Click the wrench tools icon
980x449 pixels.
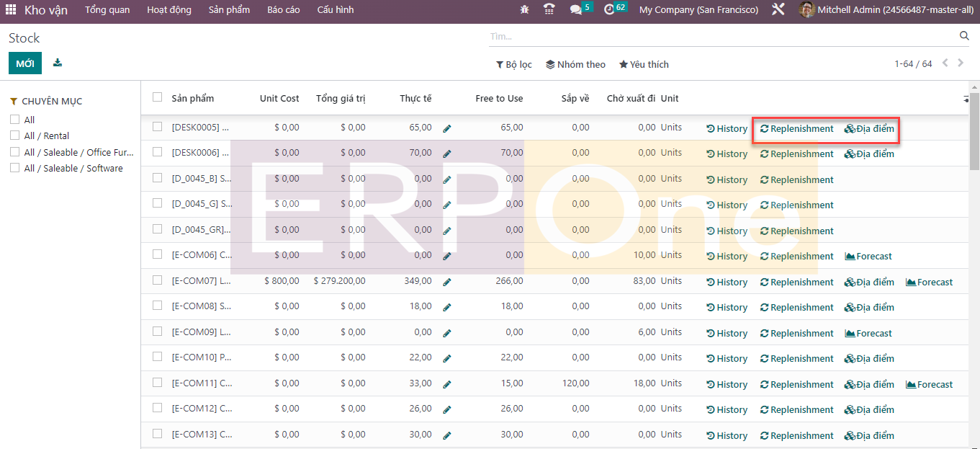tap(778, 10)
